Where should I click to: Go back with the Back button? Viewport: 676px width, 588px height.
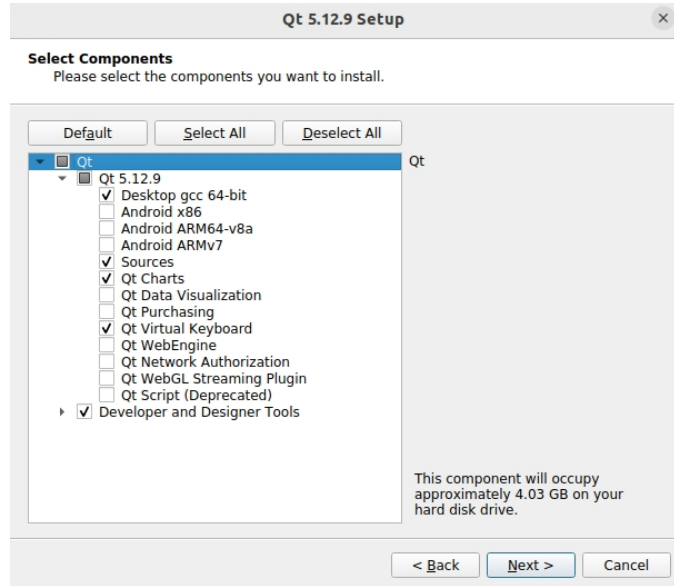pos(435,565)
